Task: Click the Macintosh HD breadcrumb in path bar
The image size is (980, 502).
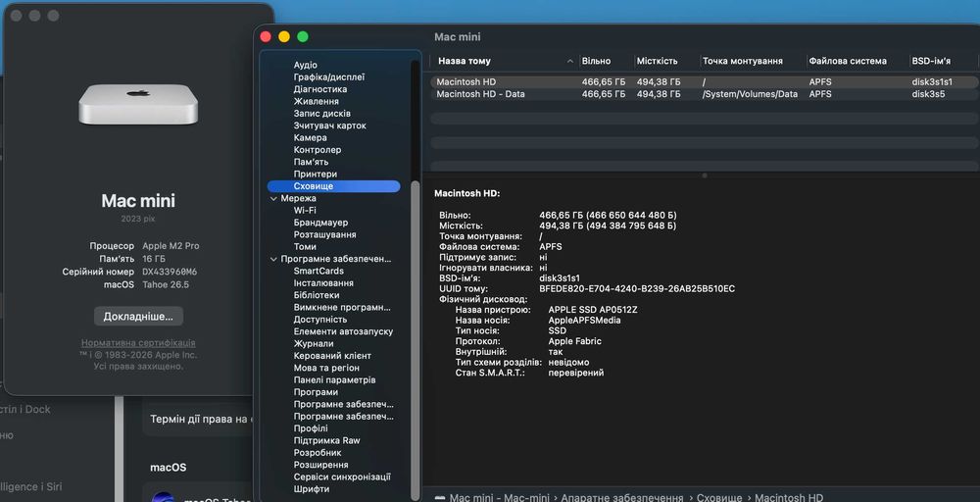Action: [789, 498]
